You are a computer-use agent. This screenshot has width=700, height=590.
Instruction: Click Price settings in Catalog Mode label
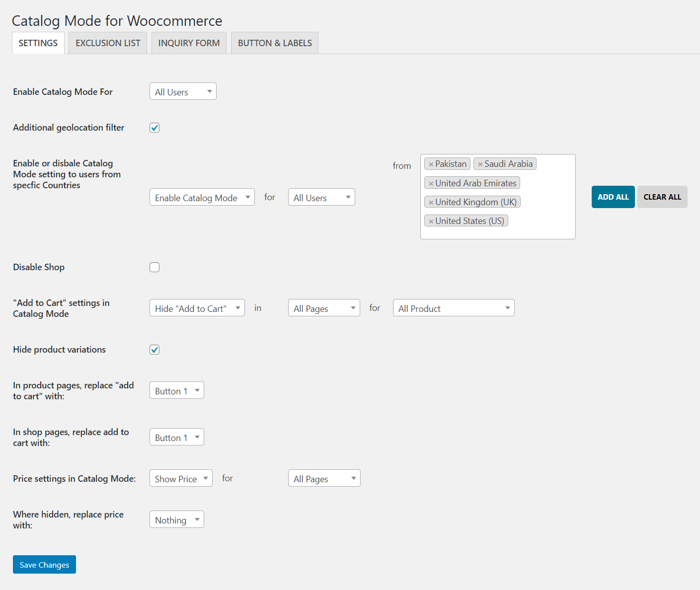click(x=75, y=479)
